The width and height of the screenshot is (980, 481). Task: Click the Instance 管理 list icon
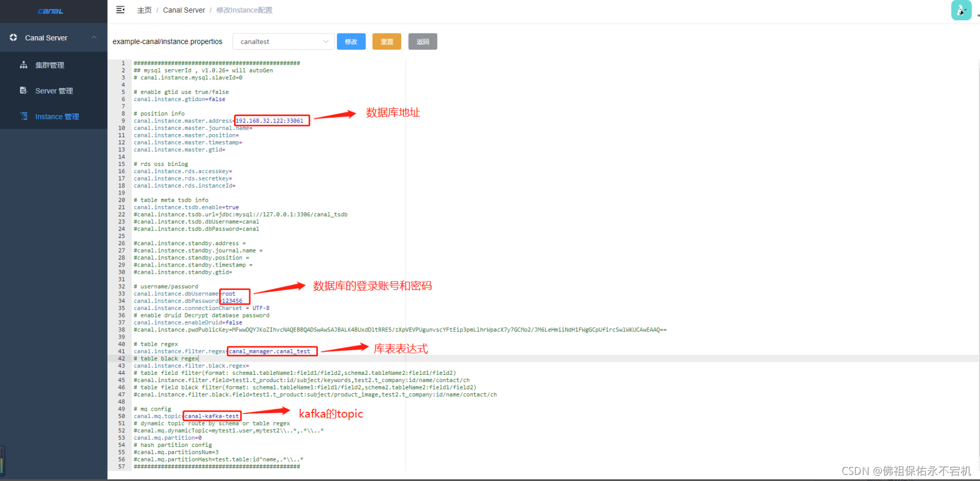coord(23,116)
